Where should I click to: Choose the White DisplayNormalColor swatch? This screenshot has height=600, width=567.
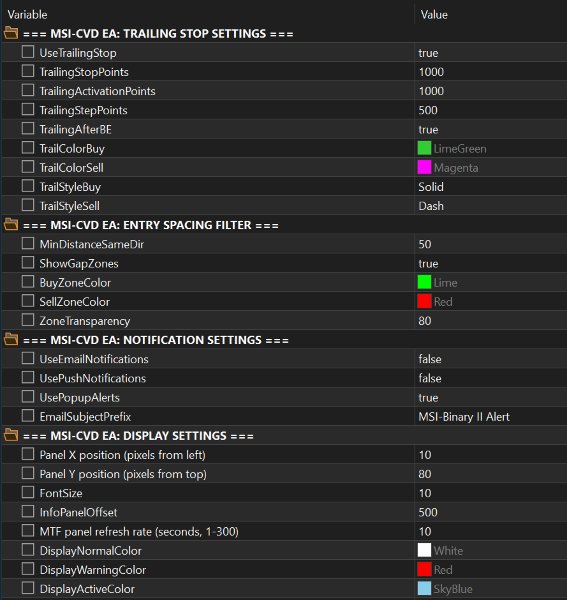424,550
